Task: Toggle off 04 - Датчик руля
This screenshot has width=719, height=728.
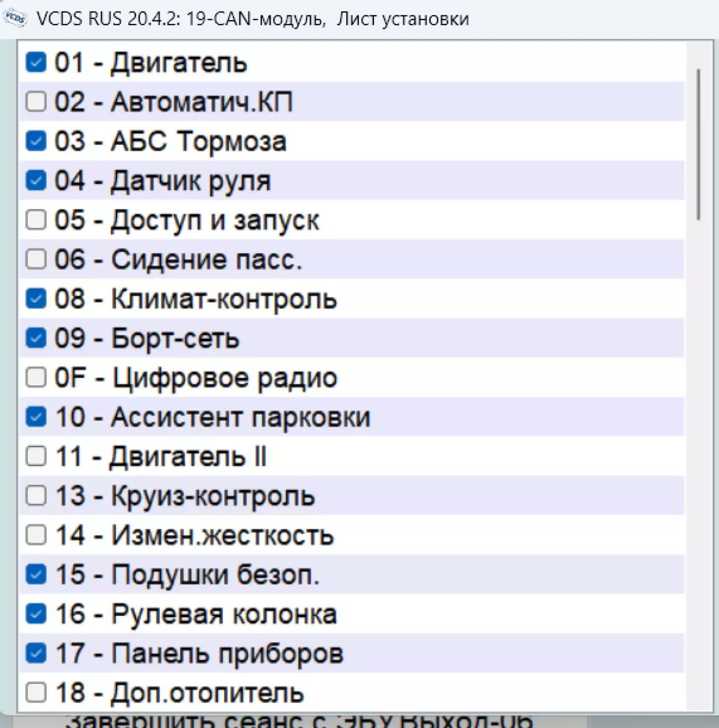Action: tap(36, 180)
